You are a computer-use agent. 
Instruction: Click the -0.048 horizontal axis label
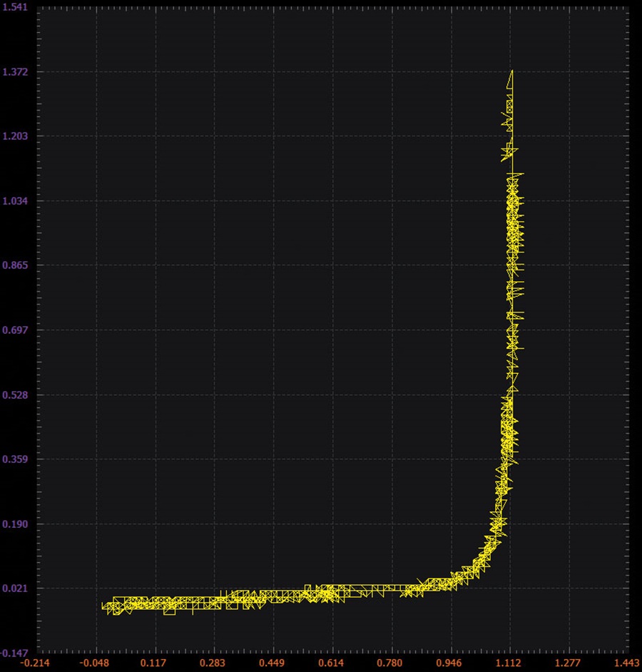(x=94, y=663)
